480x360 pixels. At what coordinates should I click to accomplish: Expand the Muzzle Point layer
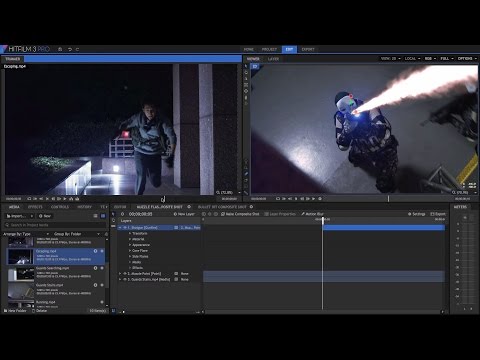(x=120, y=274)
